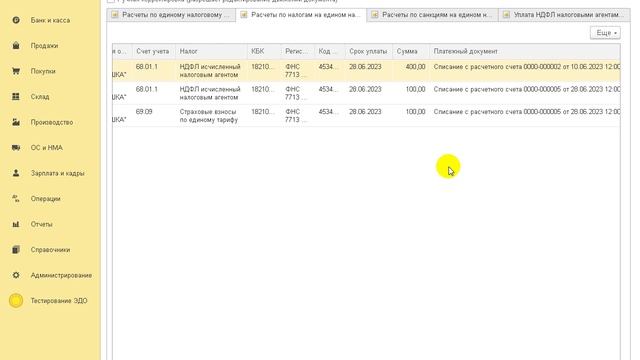
Task: Sort by Сумма column header
Action: (x=411, y=51)
